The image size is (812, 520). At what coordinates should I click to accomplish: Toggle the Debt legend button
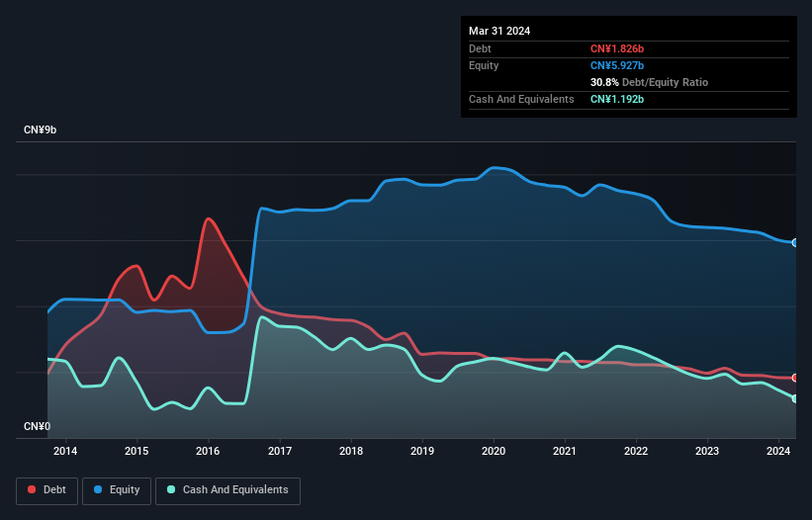tap(46, 490)
